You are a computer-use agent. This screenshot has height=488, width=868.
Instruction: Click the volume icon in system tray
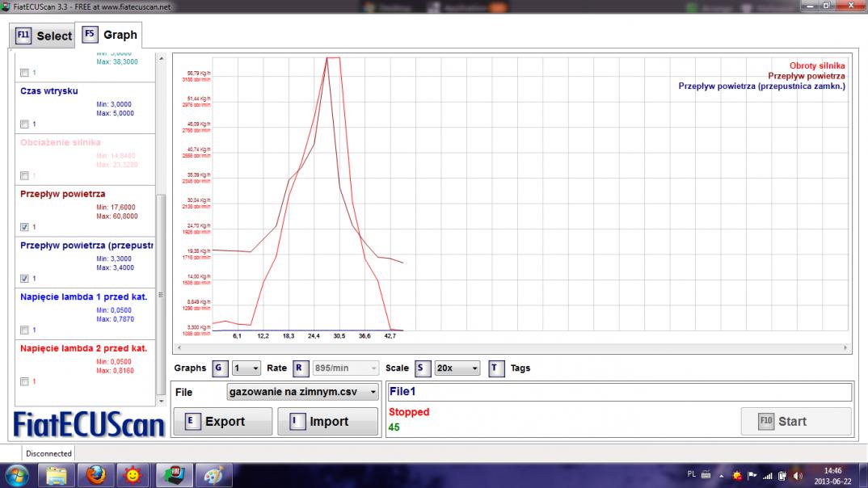(x=798, y=475)
